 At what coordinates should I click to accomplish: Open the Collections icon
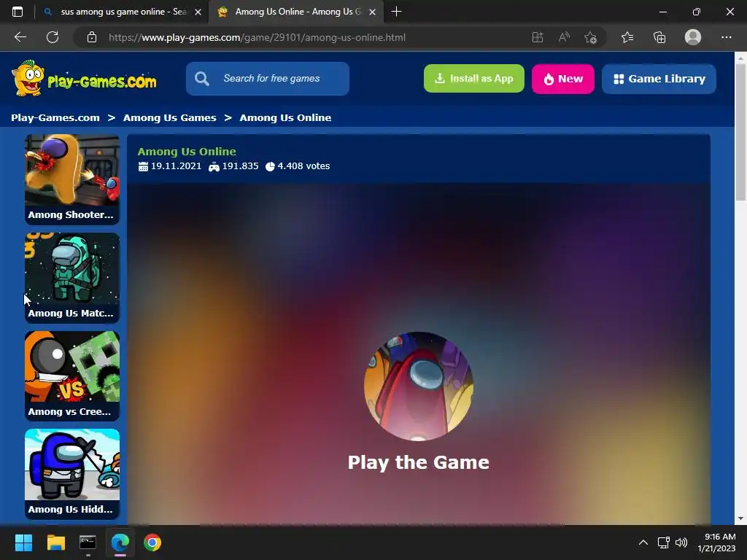tap(659, 37)
